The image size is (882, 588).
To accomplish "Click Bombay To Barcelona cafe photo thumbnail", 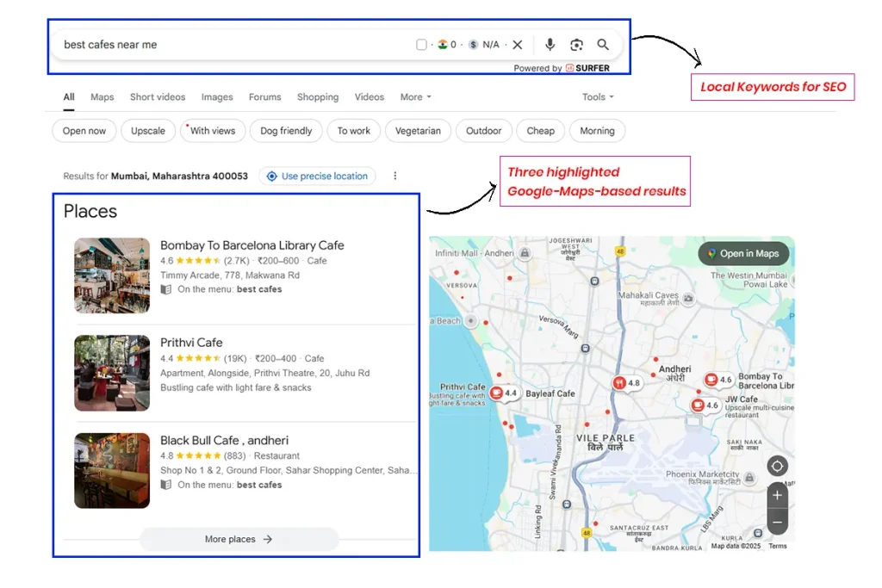I will pos(112,275).
